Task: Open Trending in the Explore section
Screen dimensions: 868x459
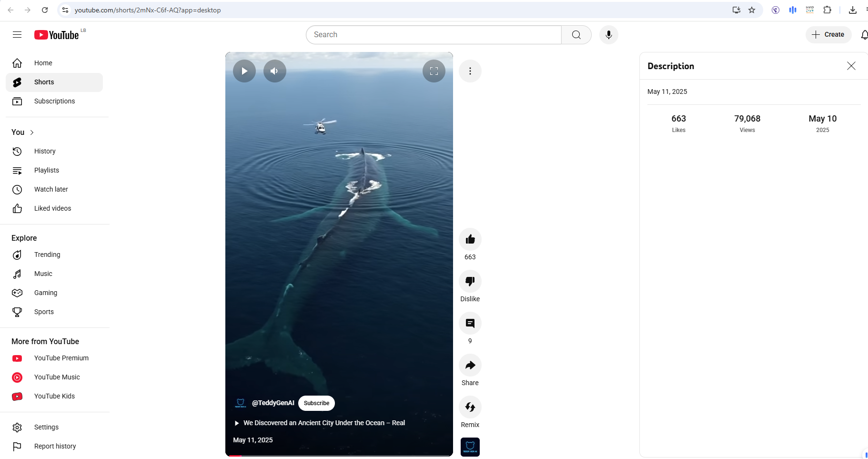Action: coord(47,255)
